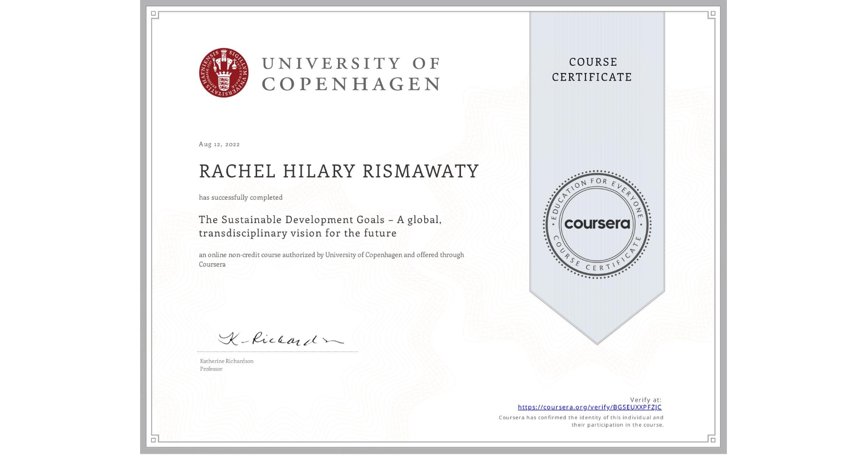Screen dimensions: 868x455
Task: Click the has successfully completed line
Action: click(x=241, y=197)
